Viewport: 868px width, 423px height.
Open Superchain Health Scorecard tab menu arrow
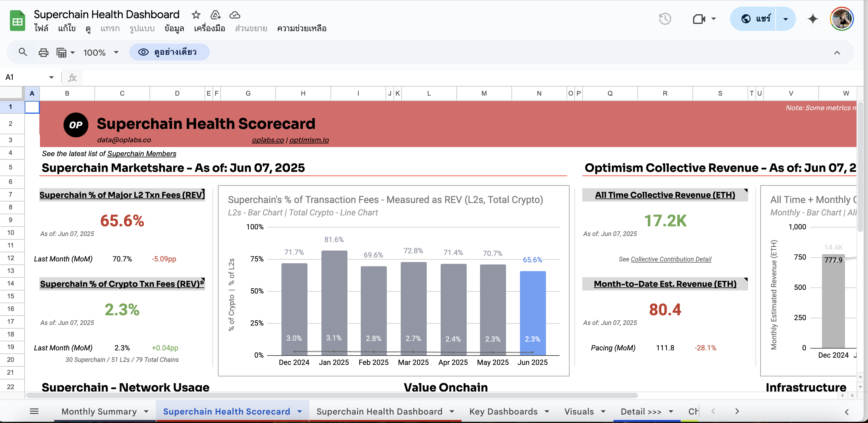click(x=300, y=412)
